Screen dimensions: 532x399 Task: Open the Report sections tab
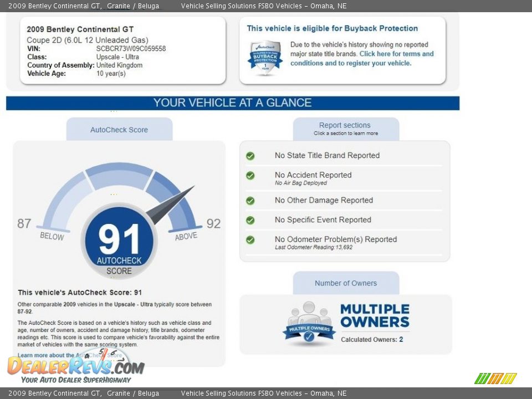point(346,129)
